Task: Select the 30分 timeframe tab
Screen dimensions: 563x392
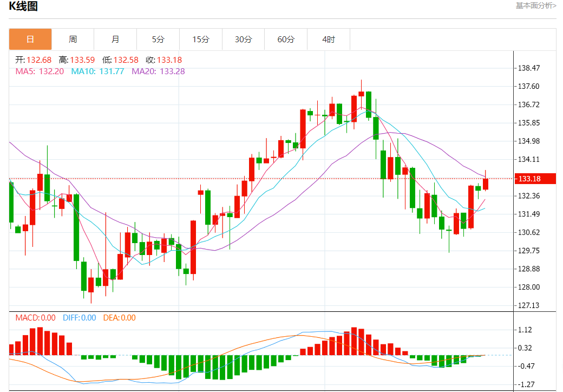Action: pos(244,39)
